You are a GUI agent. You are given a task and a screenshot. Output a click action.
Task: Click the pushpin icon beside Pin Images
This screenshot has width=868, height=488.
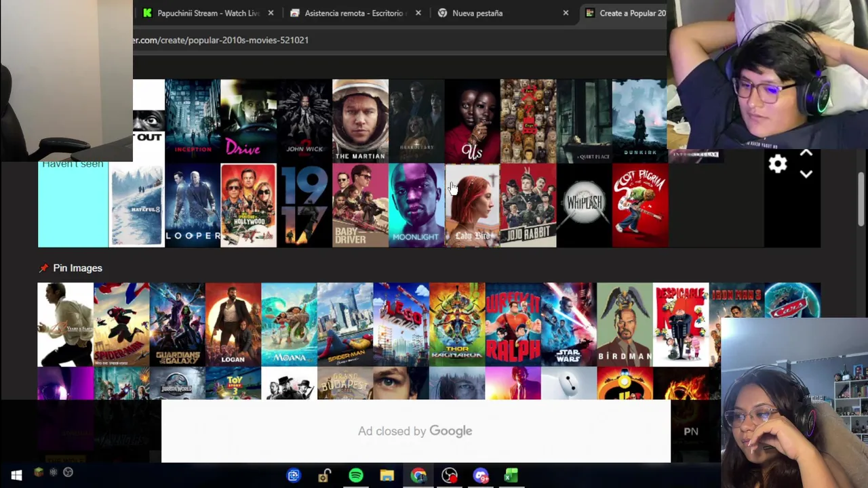pos(44,268)
